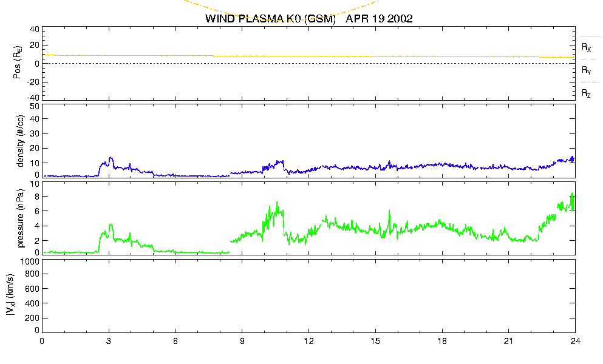Click inside the empty |Vx| velocity panel

point(308,296)
